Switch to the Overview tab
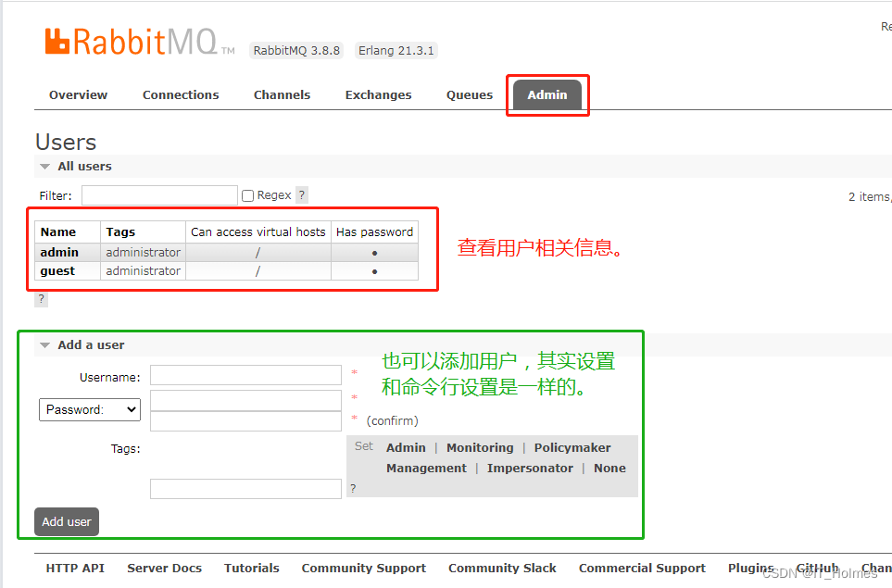The width and height of the screenshot is (892, 588). (78, 95)
